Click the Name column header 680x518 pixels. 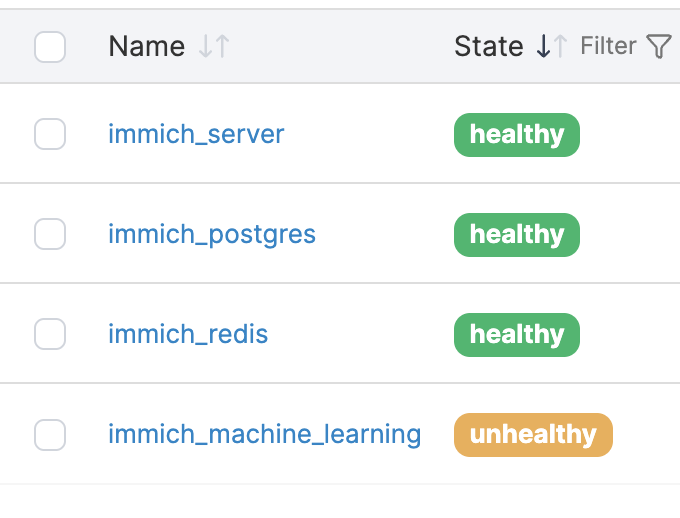coord(146,46)
